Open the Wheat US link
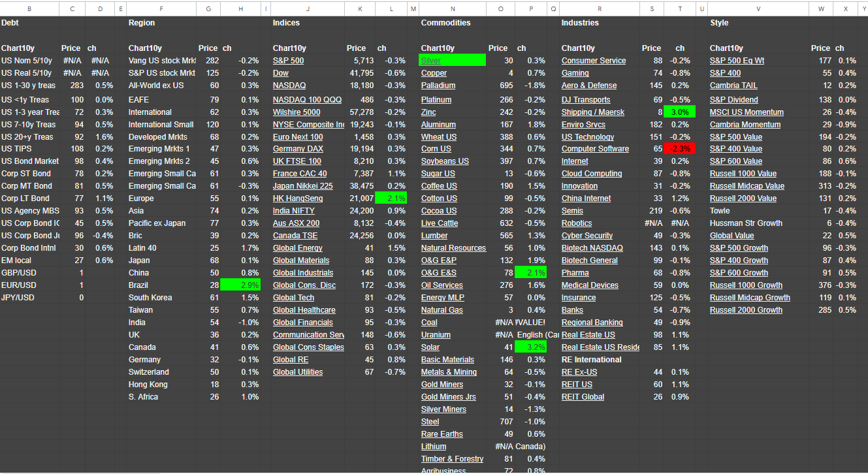Viewport: 868px width, 474px height. [439, 137]
